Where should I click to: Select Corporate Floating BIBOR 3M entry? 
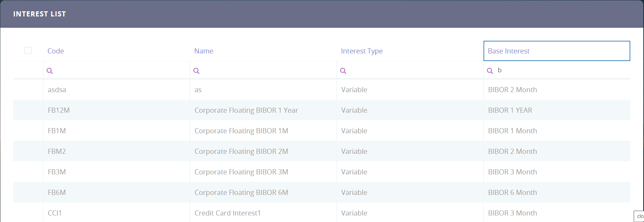click(x=241, y=172)
